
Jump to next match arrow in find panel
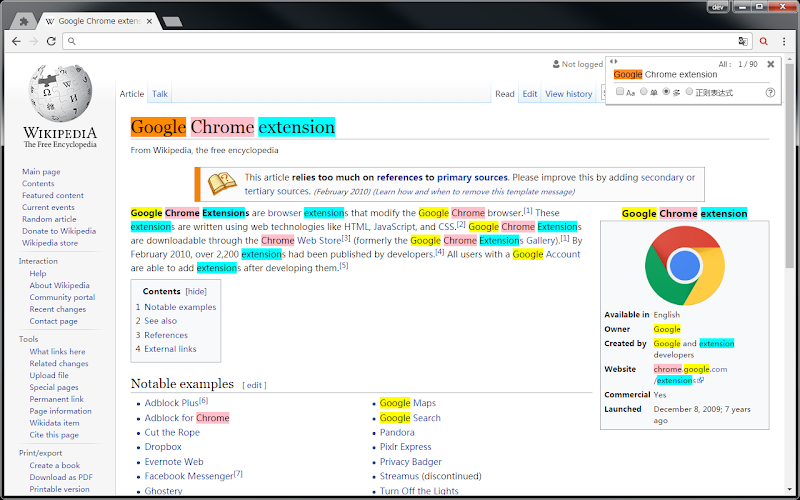point(616,61)
